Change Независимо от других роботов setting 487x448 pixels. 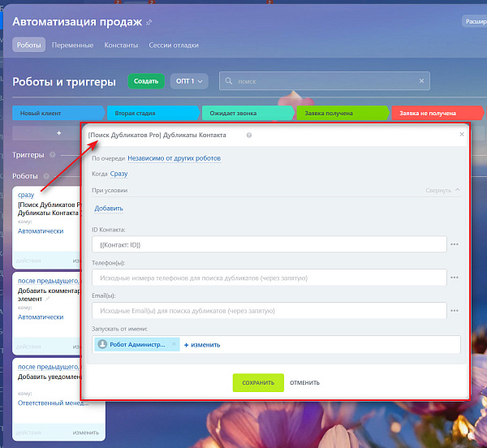coord(175,158)
